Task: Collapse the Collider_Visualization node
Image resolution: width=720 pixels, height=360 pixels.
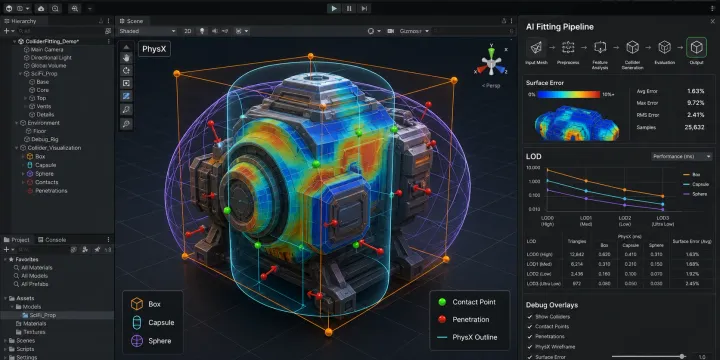Action: point(17,148)
